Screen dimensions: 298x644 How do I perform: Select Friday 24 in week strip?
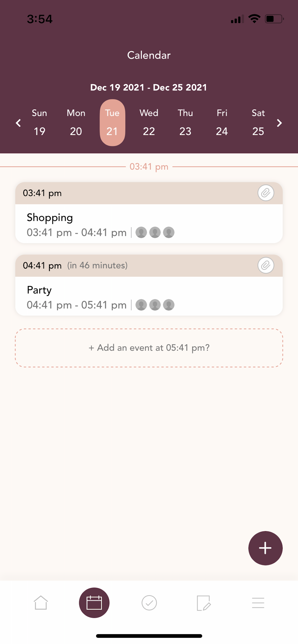[222, 122]
